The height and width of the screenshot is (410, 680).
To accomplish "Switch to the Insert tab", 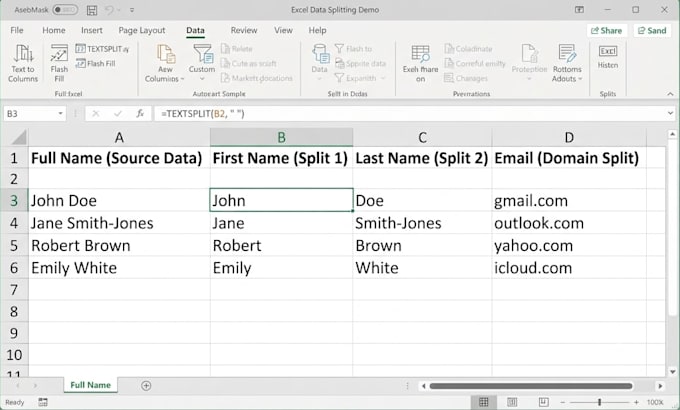I will [x=92, y=30].
